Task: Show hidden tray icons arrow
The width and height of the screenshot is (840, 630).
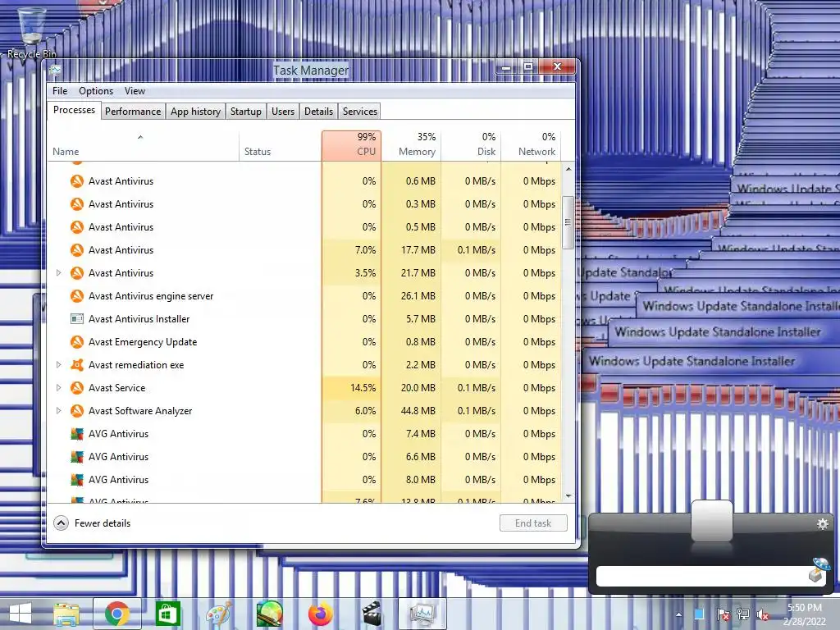Action: coord(678,614)
